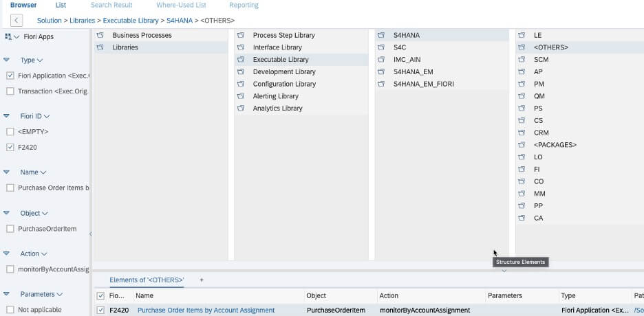Image resolution: width=644 pixels, height=316 pixels.
Task: Open the Name filter dropdown chevron
Action: 43,172
